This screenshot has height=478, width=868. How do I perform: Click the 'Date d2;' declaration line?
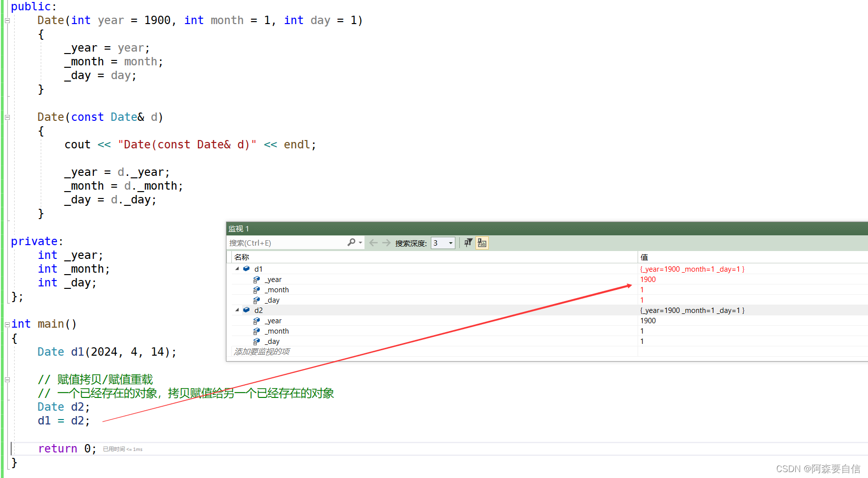coord(64,407)
